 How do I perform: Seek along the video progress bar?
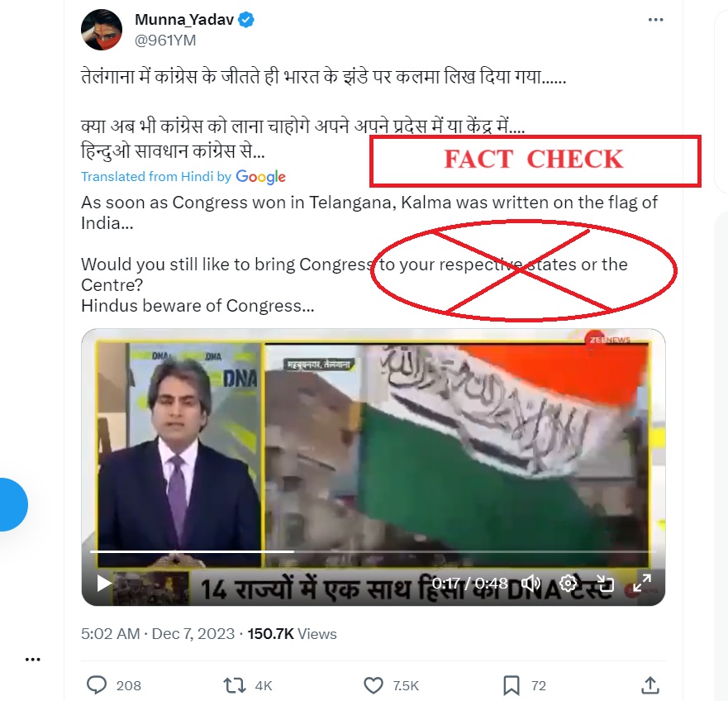click(x=373, y=551)
